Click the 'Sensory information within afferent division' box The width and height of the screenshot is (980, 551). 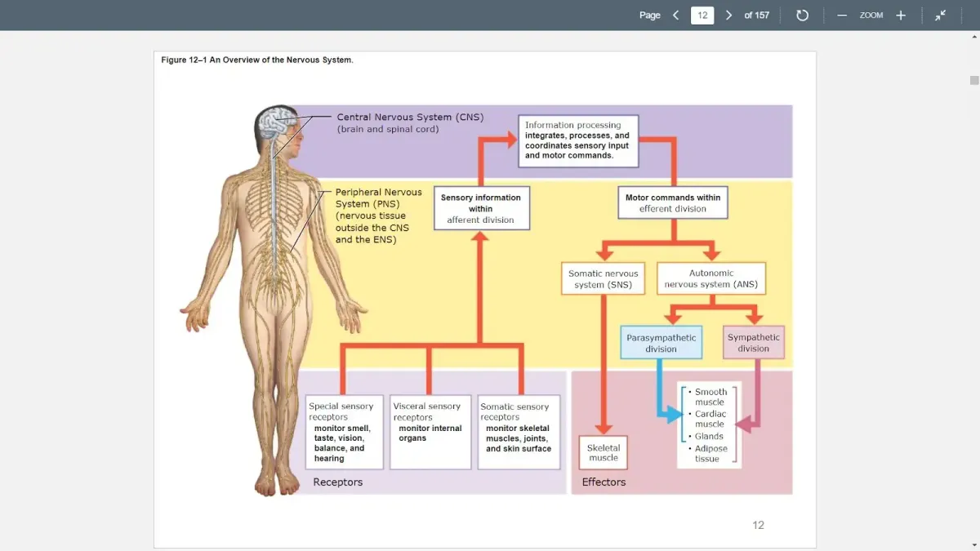click(481, 209)
